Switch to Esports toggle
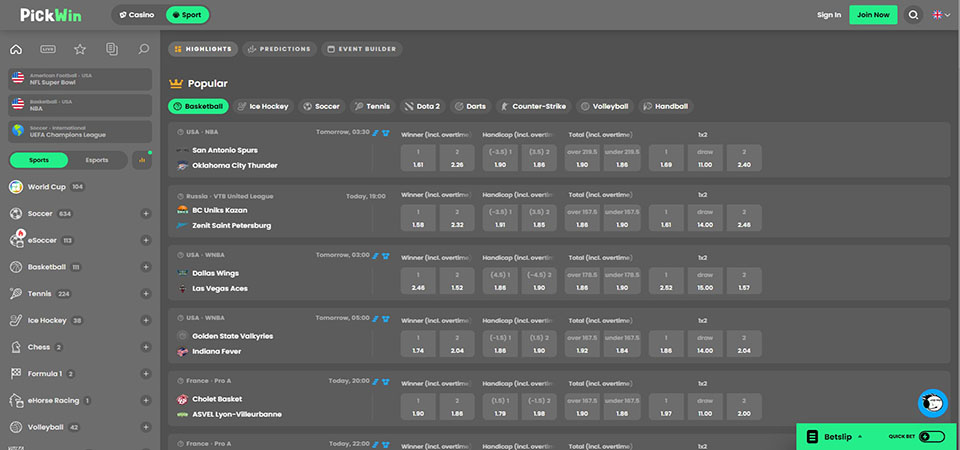This screenshot has width=960, height=450. click(x=97, y=160)
